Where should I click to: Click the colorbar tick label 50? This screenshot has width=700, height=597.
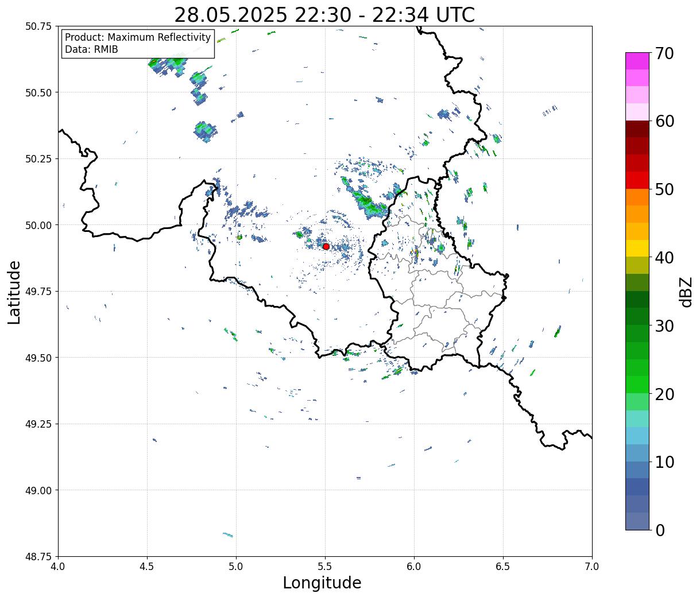click(664, 189)
